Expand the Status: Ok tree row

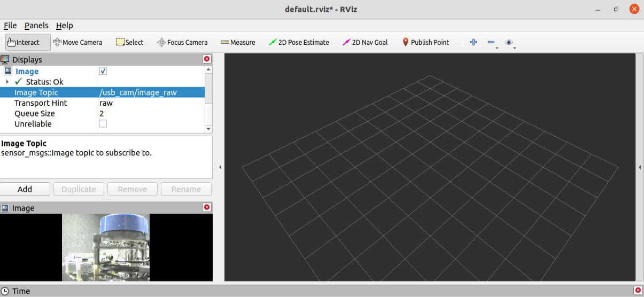click(7, 82)
